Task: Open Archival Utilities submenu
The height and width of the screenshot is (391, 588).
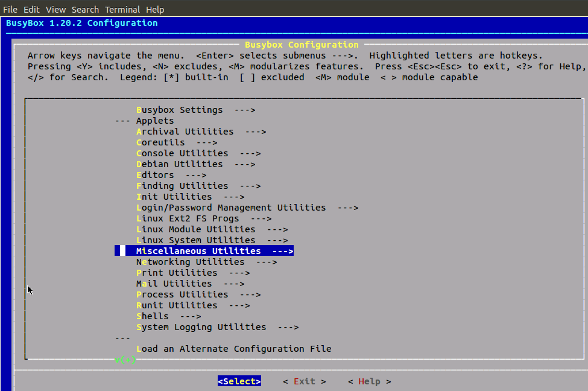Action: pos(201,132)
